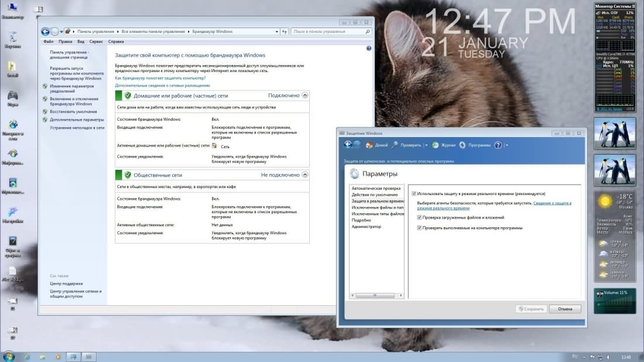
Task: Open Устранение неполадок в сети link
Action: 77,128
